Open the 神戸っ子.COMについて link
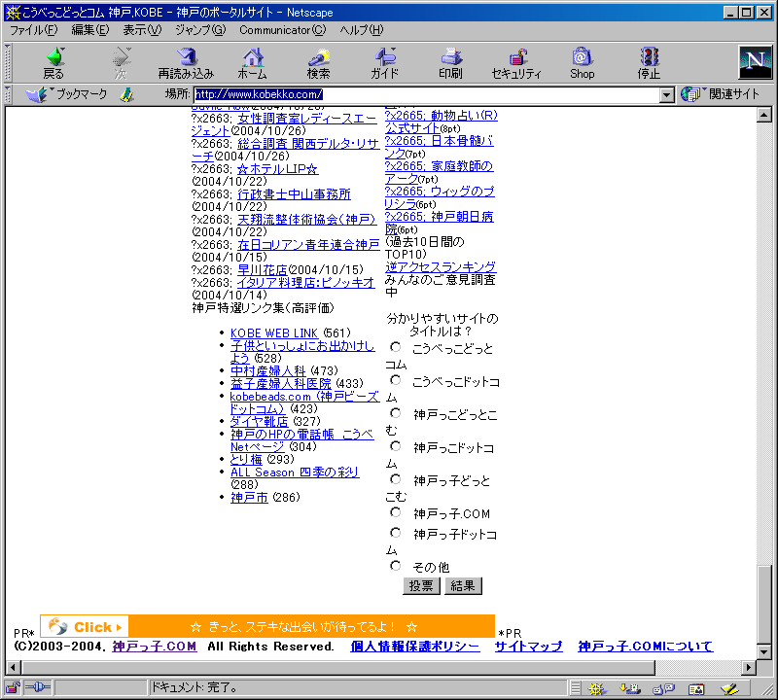The image size is (778, 700). coord(646,647)
